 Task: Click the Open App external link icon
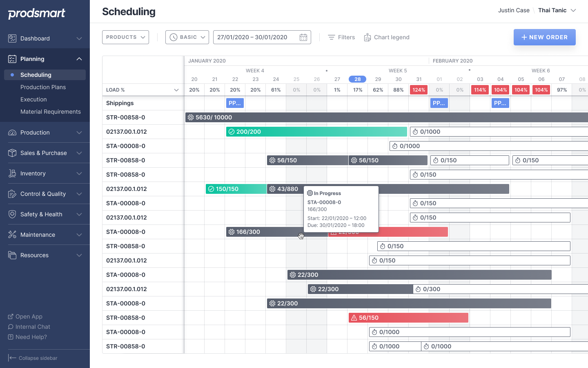11,316
